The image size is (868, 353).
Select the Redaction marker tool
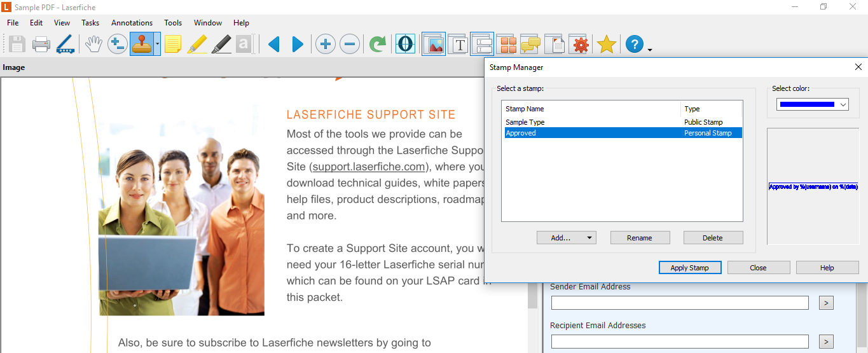[221, 44]
